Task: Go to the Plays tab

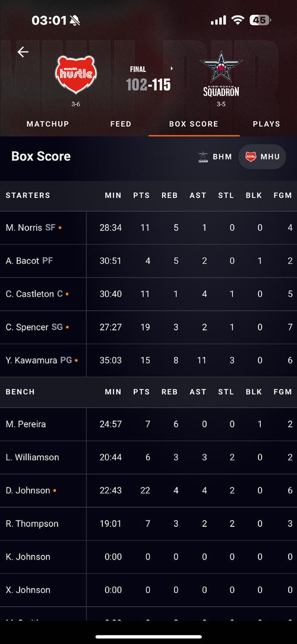Action: coord(266,124)
